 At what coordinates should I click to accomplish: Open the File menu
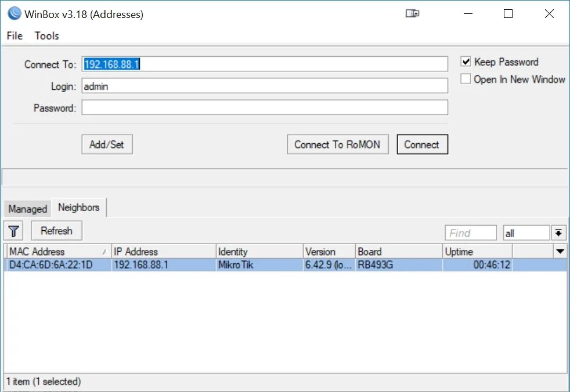tap(15, 35)
